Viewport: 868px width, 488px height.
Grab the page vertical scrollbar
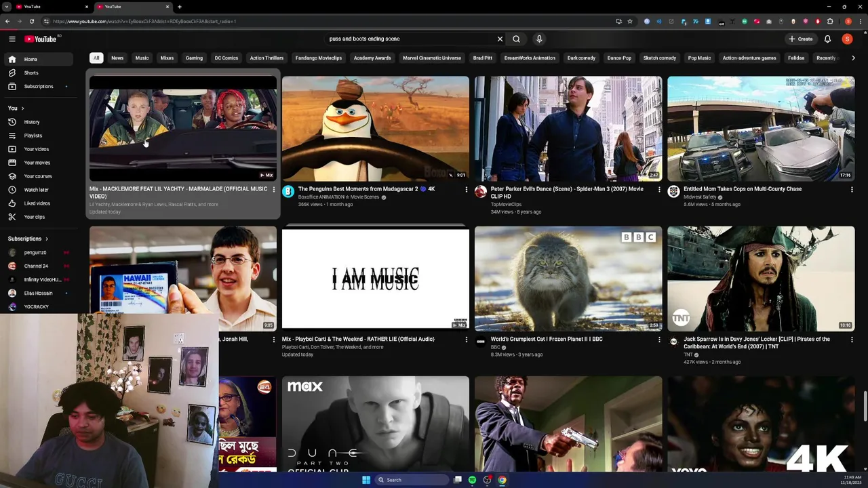865,407
